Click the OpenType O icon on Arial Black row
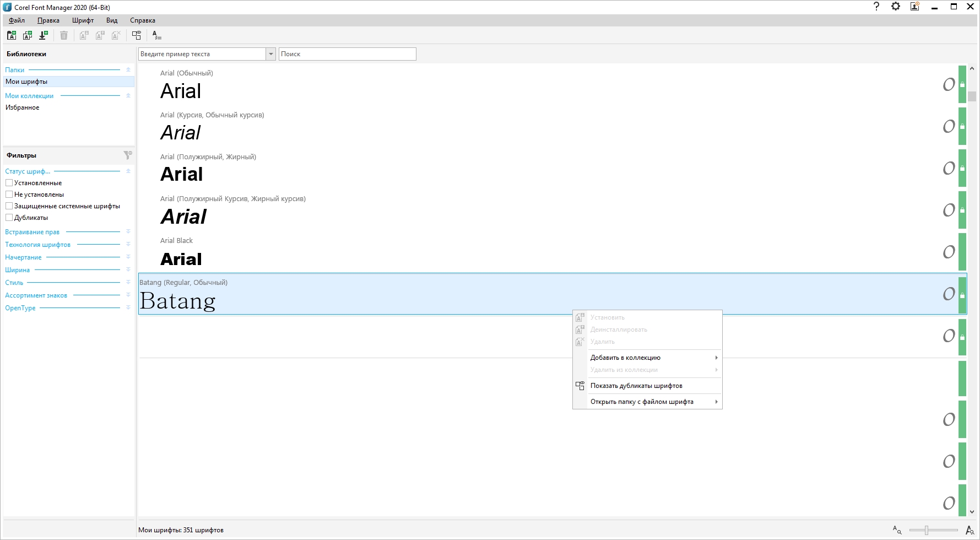Viewport: 980px width, 540px height. pos(949,252)
